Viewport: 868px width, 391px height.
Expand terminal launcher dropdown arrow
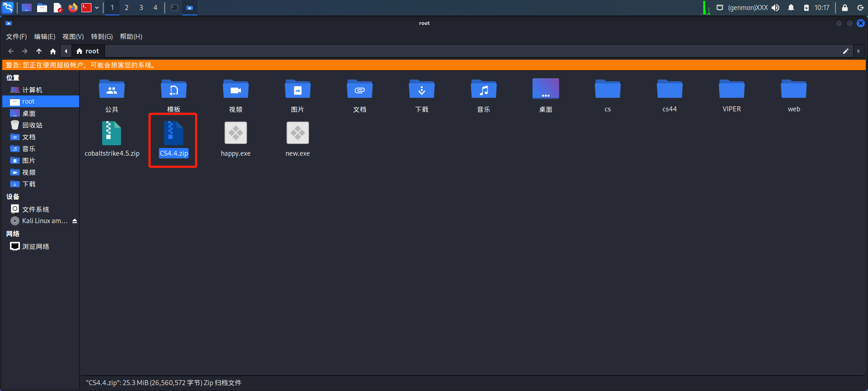click(x=97, y=8)
